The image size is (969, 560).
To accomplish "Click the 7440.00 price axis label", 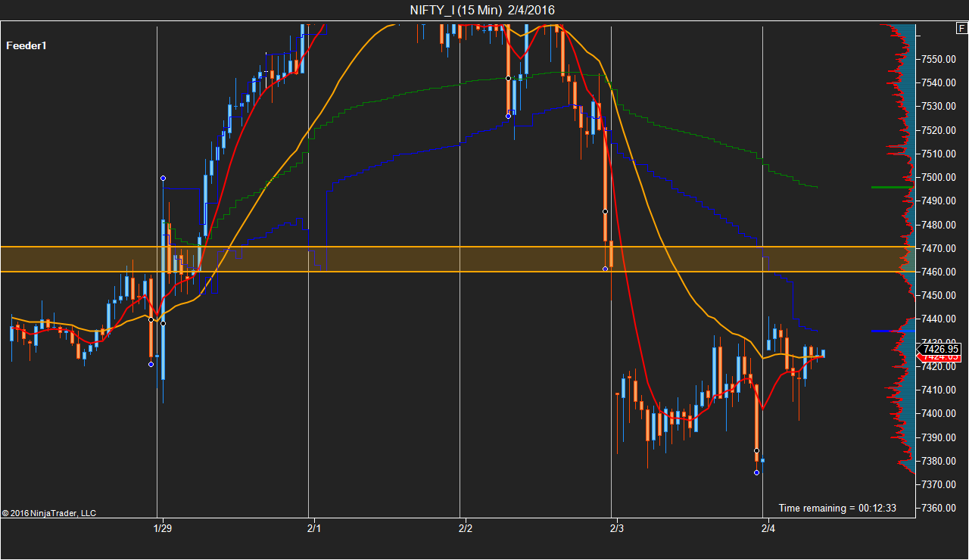I will pos(939,319).
